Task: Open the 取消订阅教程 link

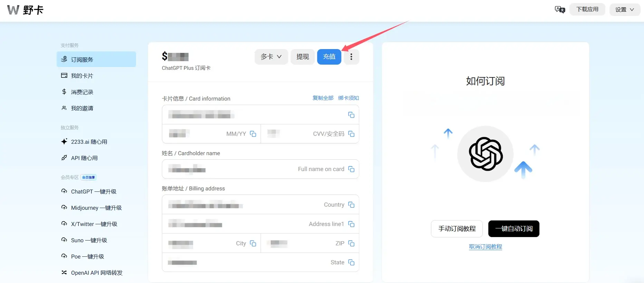Action: [486, 247]
